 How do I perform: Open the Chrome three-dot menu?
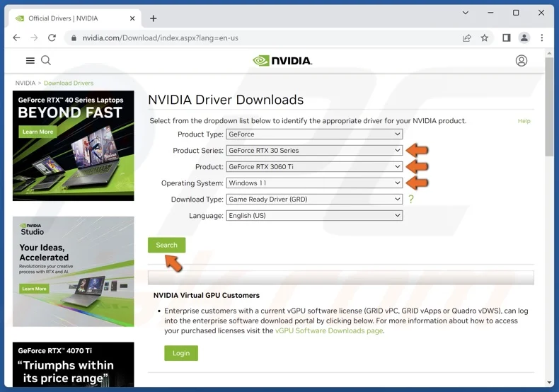click(542, 38)
